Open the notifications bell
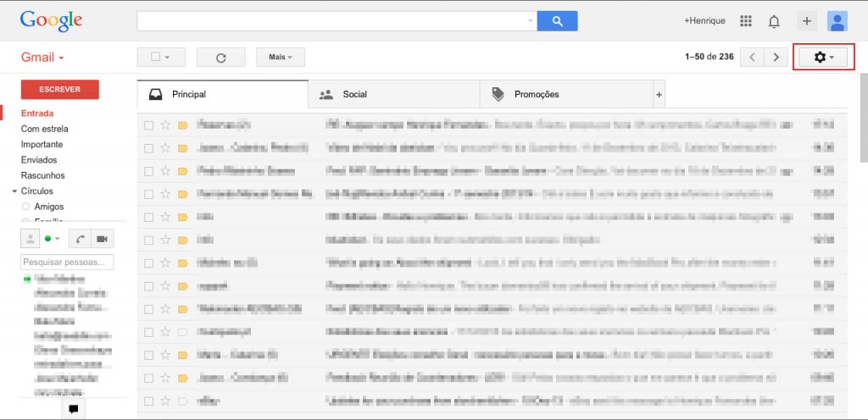The image size is (868, 420). [x=774, y=21]
